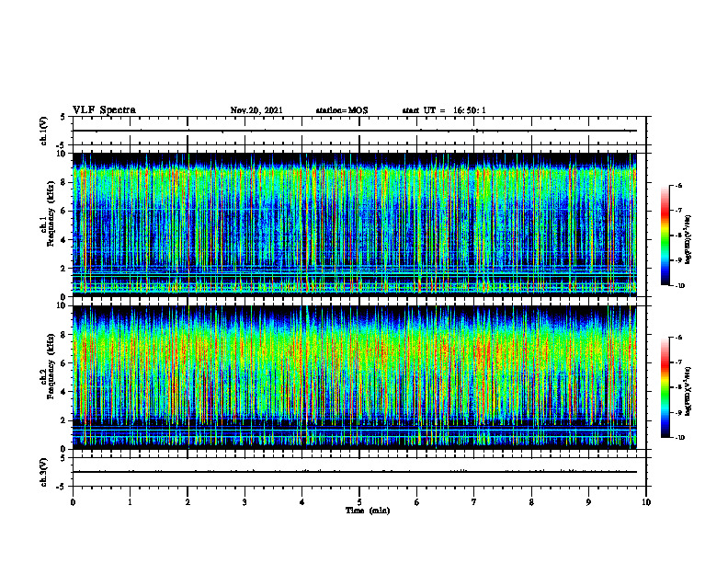Screen dimensions: 728x563
Task: Select the ch.1 color bar log(PSD) label
Action: point(688,239)
